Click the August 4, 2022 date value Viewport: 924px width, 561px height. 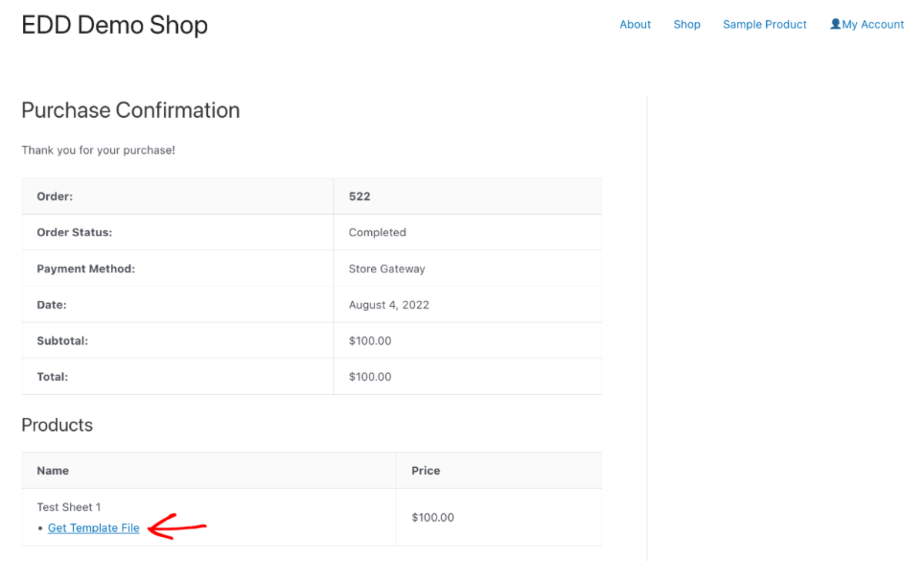pos(389,305)
